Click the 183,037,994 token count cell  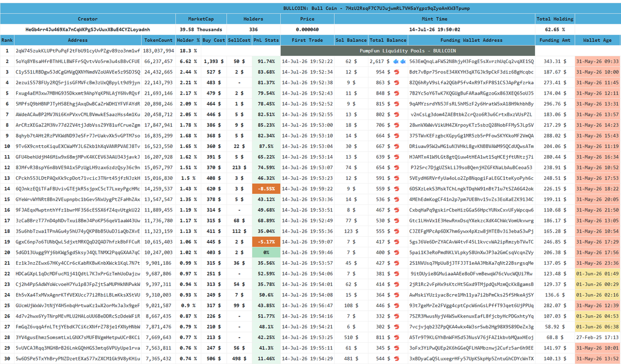(x=158, y=51)
